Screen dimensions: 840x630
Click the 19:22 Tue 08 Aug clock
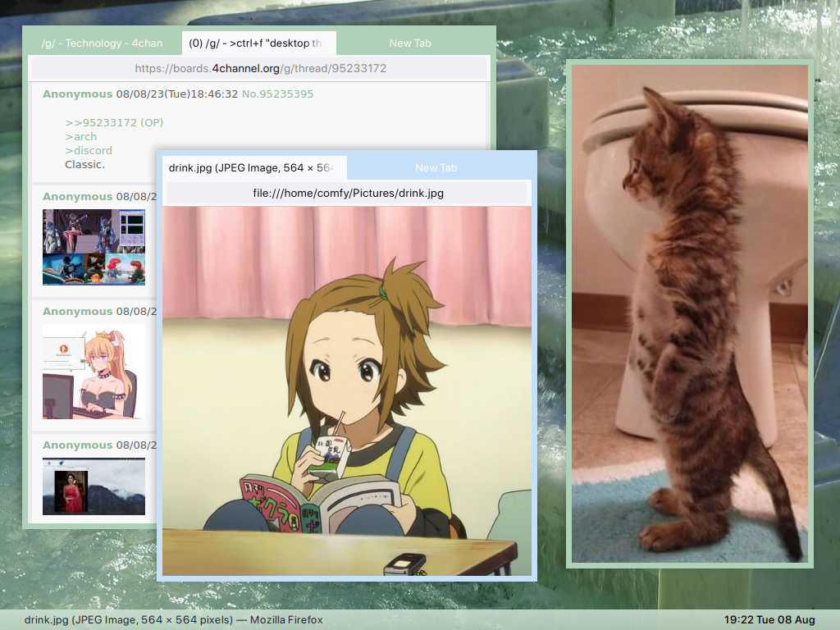point(769,620)
